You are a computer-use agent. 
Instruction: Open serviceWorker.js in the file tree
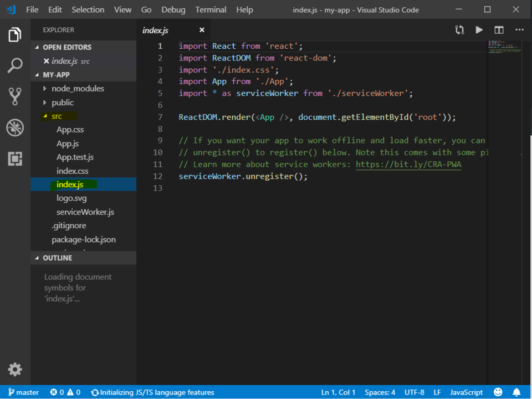point(84,212)
